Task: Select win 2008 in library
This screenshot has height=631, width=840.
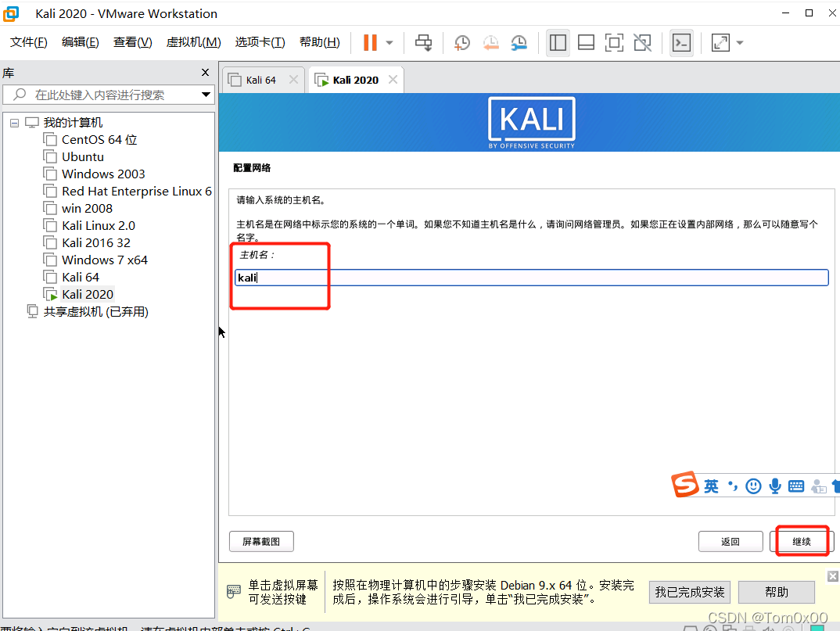Action: (x=87, y=208)
